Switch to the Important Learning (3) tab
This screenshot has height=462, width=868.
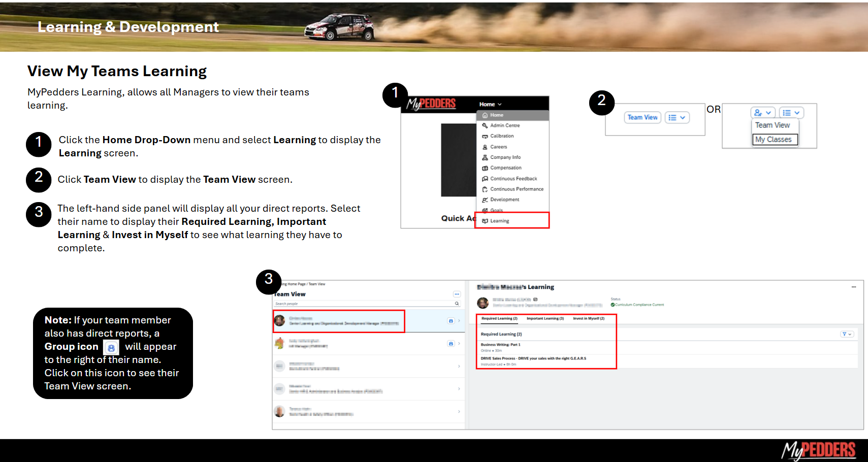point(545,318)
